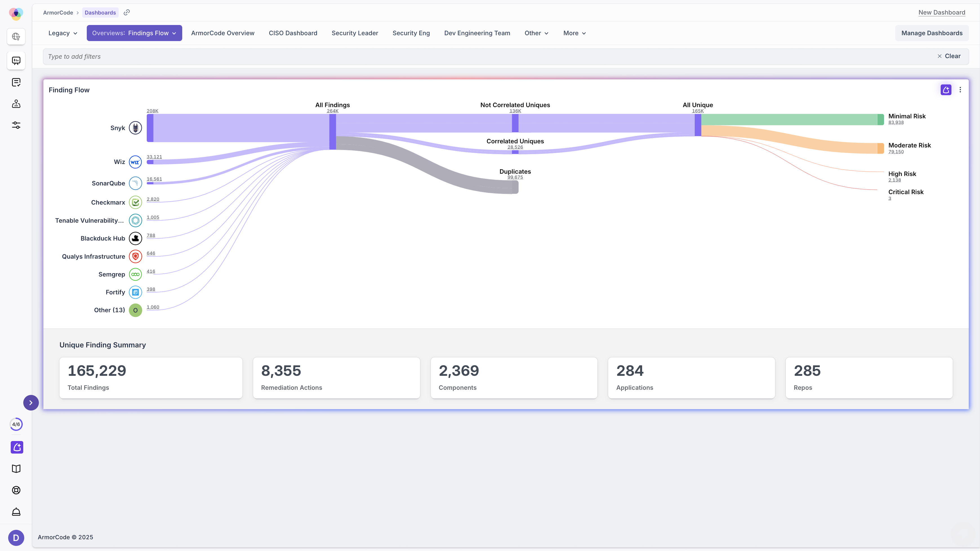980x551 pixels.
Task: Switch to Dev Engineering Team tab
Action: pyautogui.click(x=477, y=33)
